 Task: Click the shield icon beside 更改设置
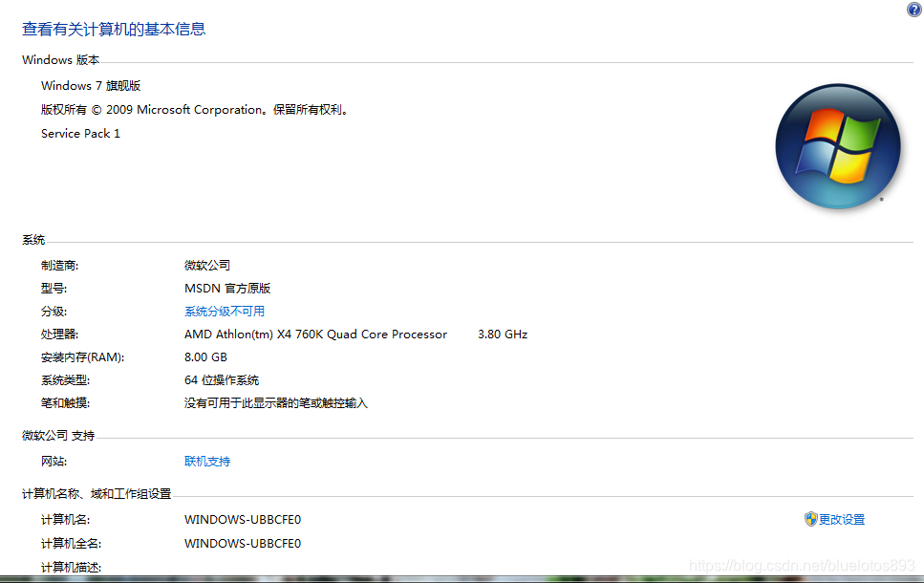click(x=811, y=519)
